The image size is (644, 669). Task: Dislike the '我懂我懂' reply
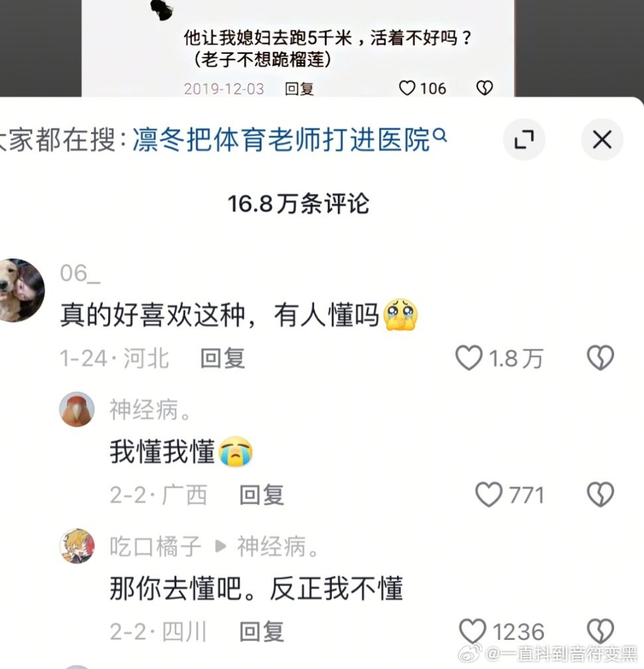(600, 494)
